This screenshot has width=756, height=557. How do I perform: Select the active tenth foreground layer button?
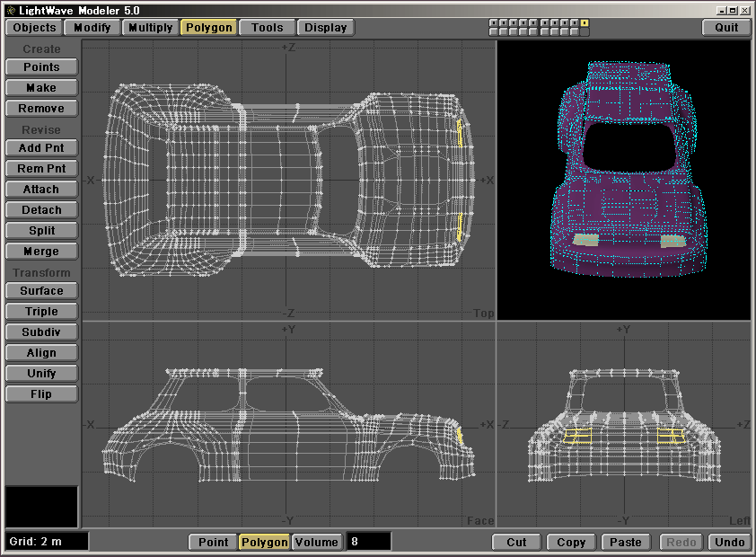tap(585, 22)
